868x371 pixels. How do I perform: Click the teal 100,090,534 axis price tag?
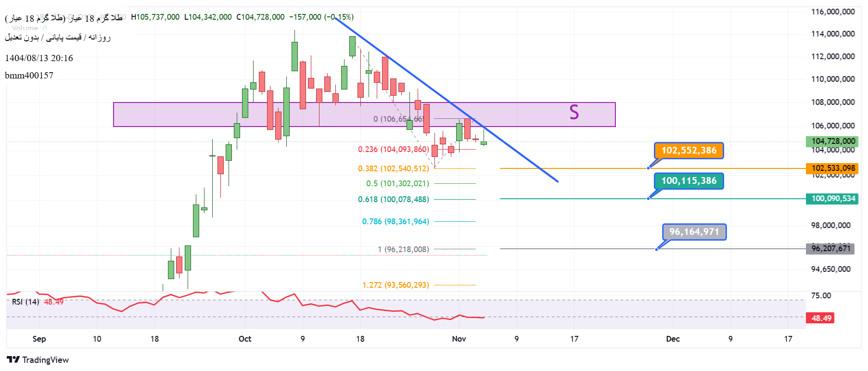833,198
